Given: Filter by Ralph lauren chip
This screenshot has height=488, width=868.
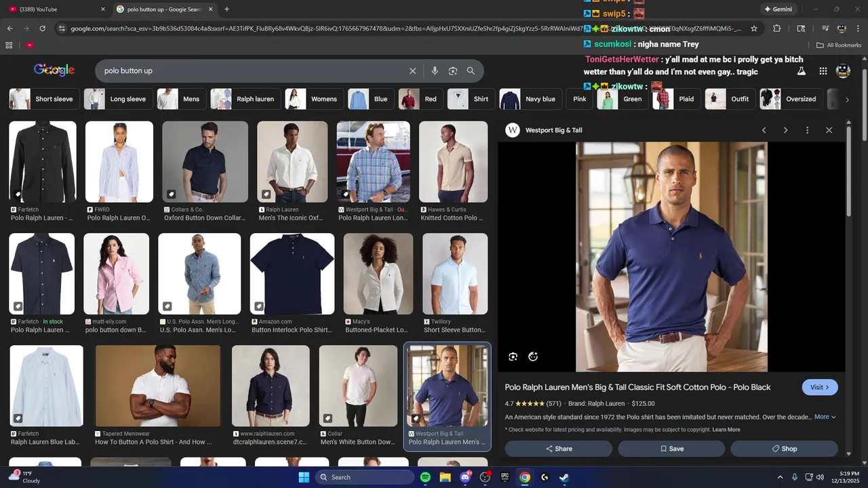Looking at the screenshot, I should pos(244,99).
